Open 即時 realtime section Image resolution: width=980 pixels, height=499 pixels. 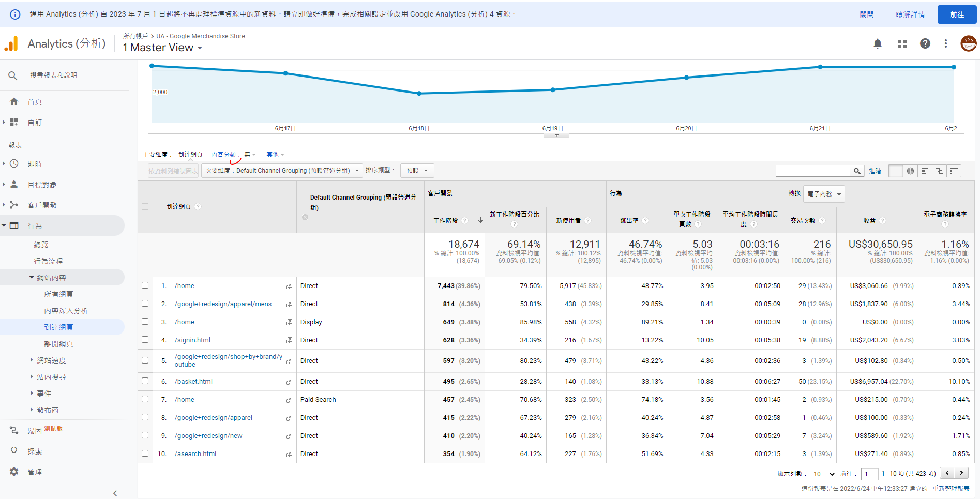pyautogui.click(x=35, y=164)
